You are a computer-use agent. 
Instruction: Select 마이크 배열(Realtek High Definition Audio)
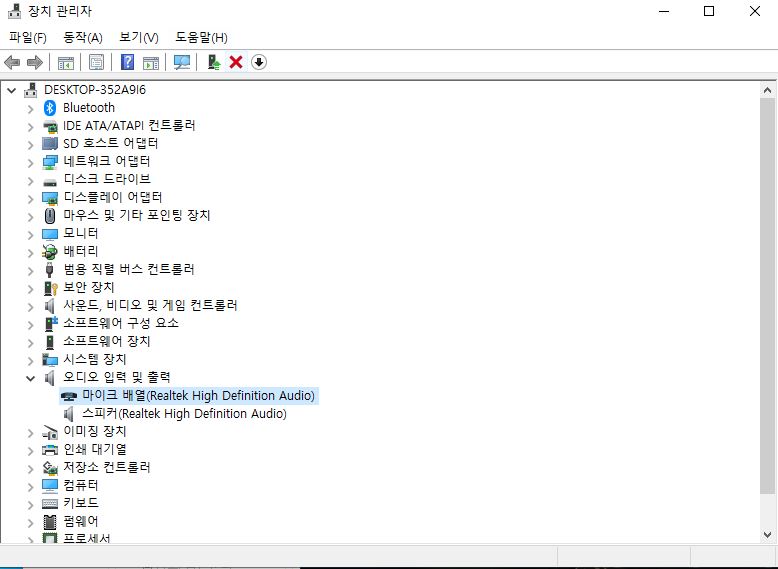point(198,395)
